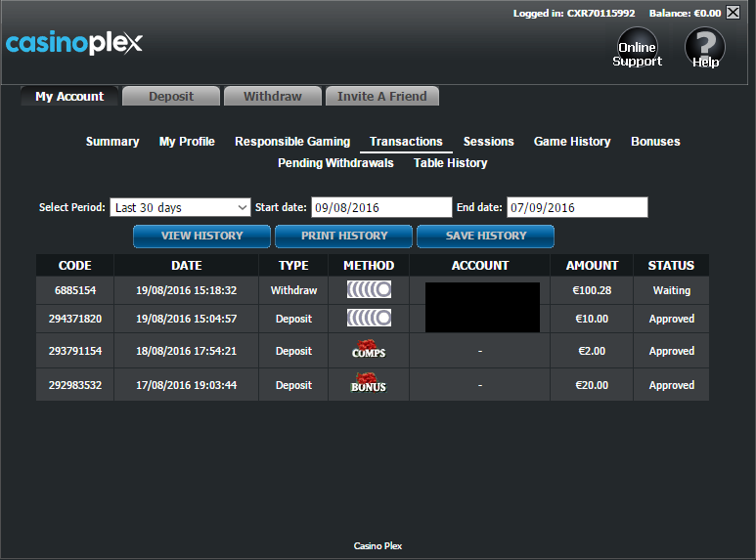Screen dimensions: 756x560
Task: Open the Invite A Friend tab
Action: point(381,97)
